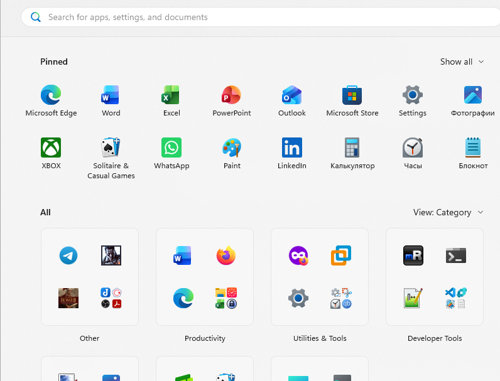Launch Firefox in the Productivity category
Screen dimensions: 500x381
point(226,256)
